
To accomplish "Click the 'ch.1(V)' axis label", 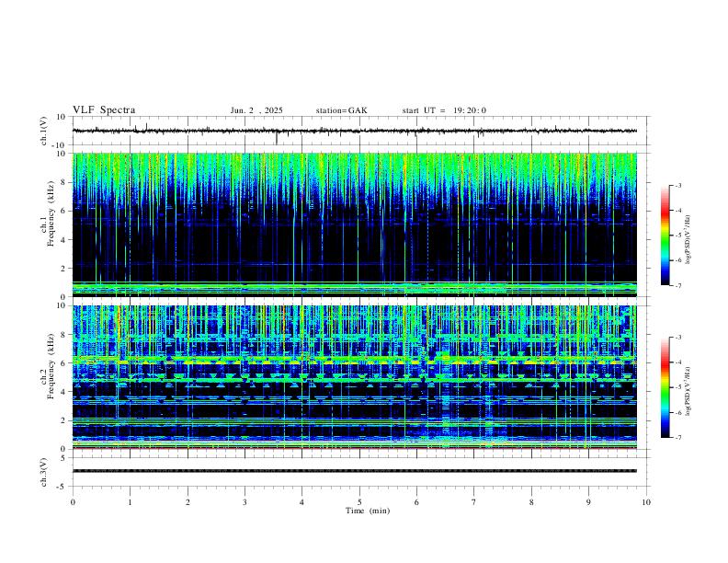I will tap(44, 131).
